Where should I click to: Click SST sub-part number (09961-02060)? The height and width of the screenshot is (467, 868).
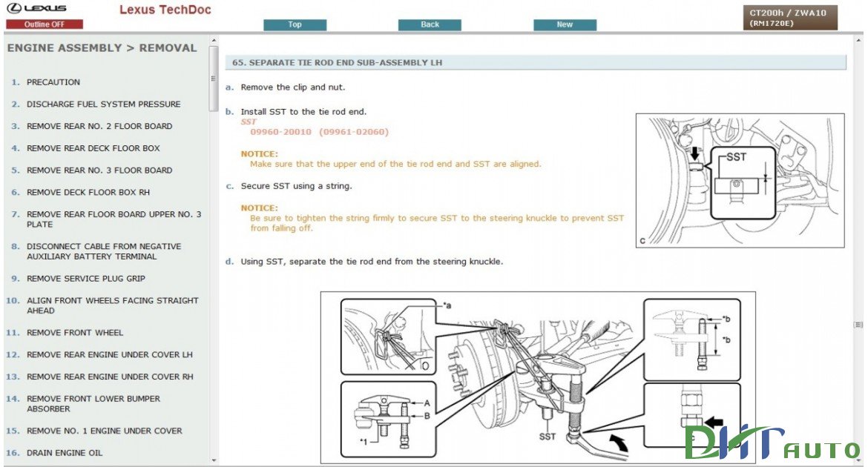pos(354,132)
